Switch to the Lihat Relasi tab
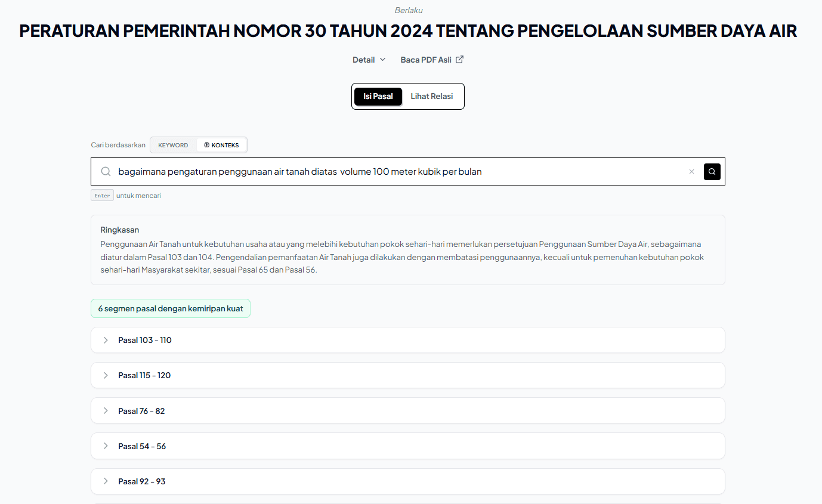The width and height of the screenshot is (822, 504). tap(432, 96)
